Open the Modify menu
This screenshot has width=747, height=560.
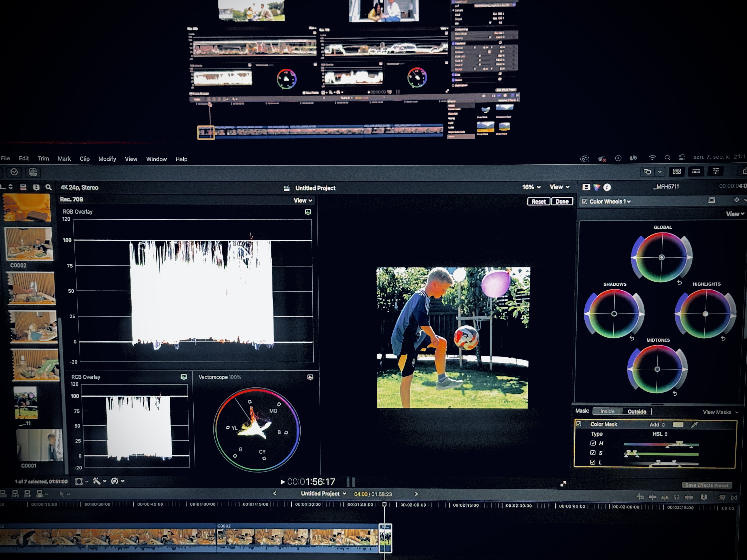point(107,159)
